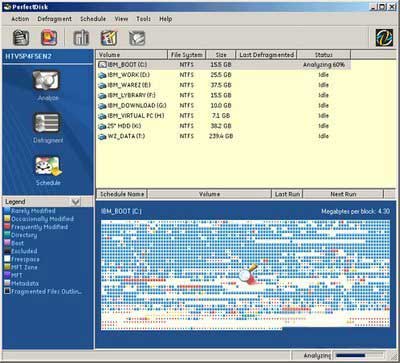Viewport: 400px width, 363px height.
Task: Open the Help menu
Action: 166,19
